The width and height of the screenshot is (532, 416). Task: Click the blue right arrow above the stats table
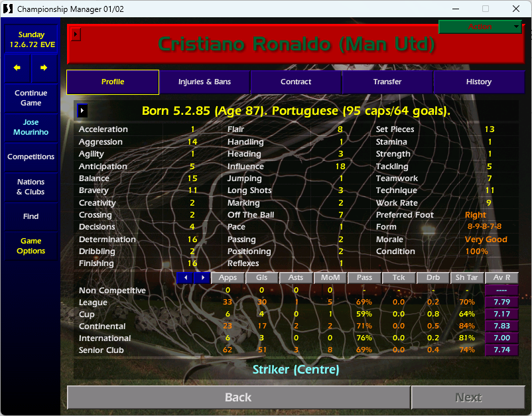(x=202, y=277)
